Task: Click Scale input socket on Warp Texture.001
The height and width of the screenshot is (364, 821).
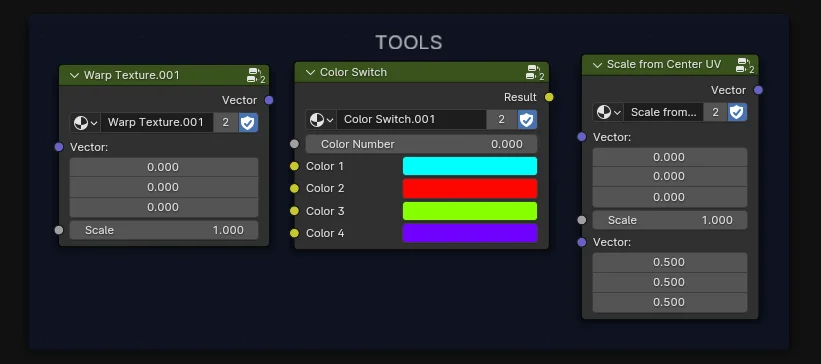Action: point(59,230)
